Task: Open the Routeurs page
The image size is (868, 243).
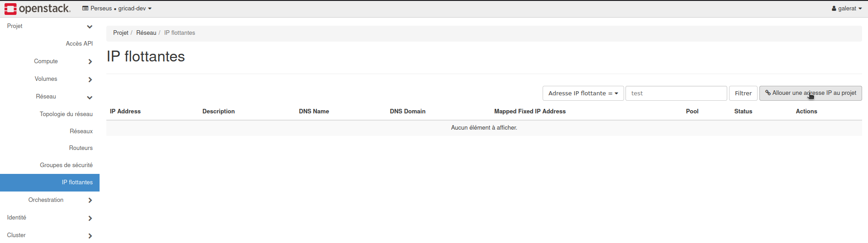Action: [x=81, y=148]
